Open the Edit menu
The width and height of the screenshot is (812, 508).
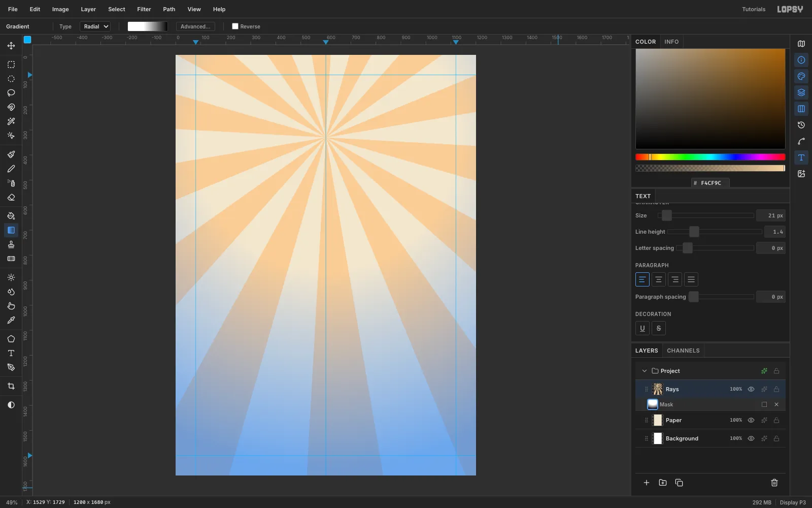coord(35,9)
